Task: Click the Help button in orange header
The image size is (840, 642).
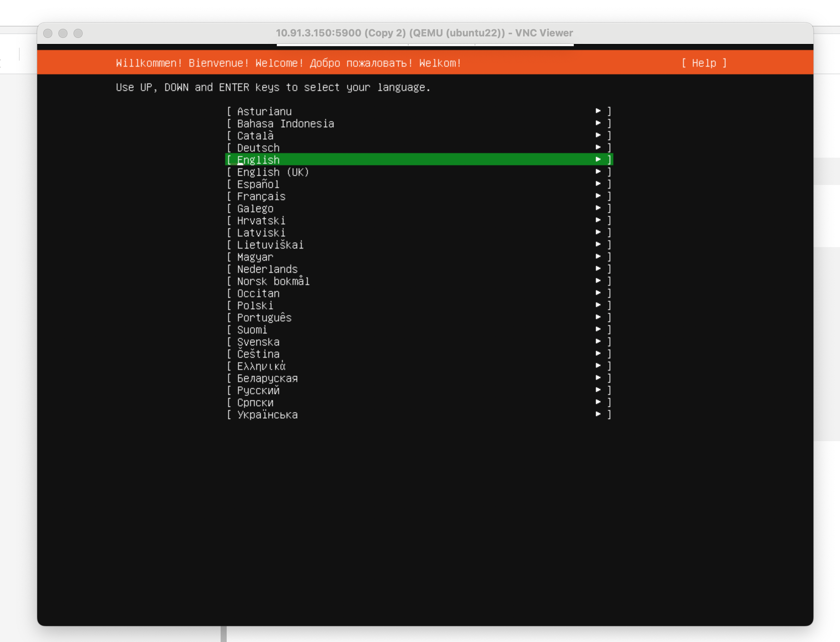Action: click(704, 63)
